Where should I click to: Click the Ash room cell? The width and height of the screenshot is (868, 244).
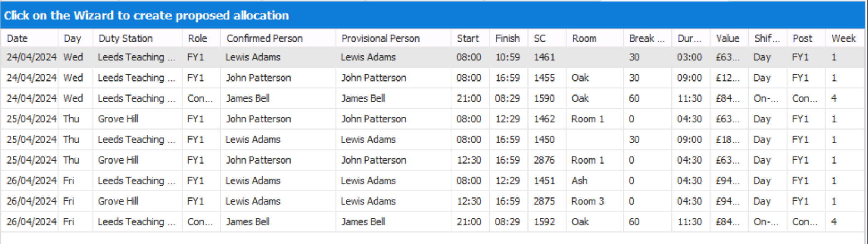(x=579, y=181)
